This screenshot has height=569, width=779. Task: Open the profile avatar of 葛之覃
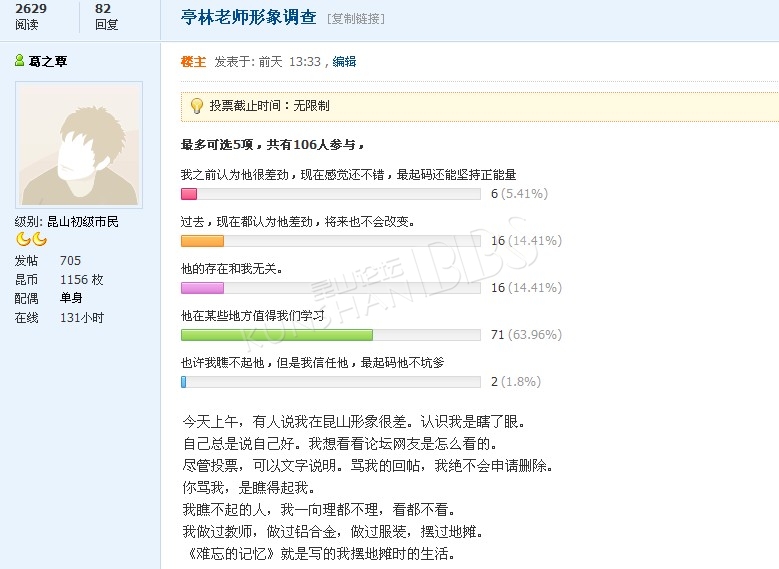(79, 145)
